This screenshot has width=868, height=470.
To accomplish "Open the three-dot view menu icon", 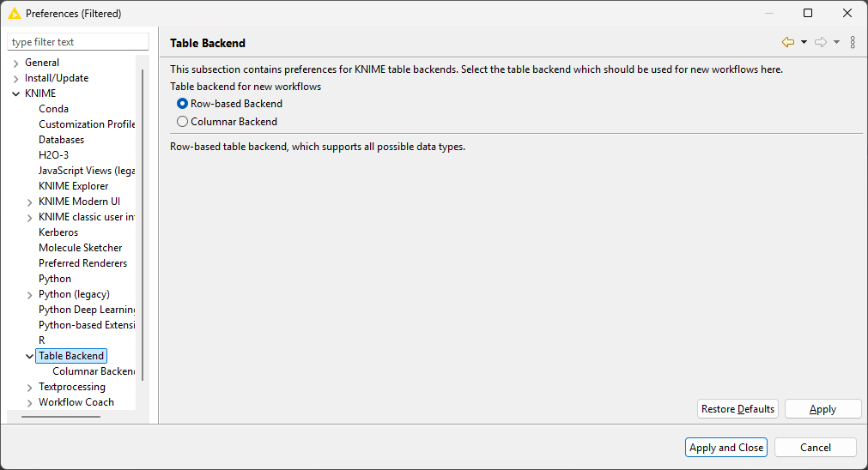I will [853, 42].
